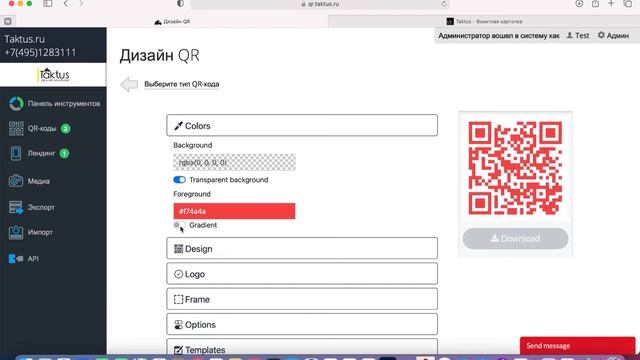
Task: Expand the Options section
Action: [x=302, y=324]
